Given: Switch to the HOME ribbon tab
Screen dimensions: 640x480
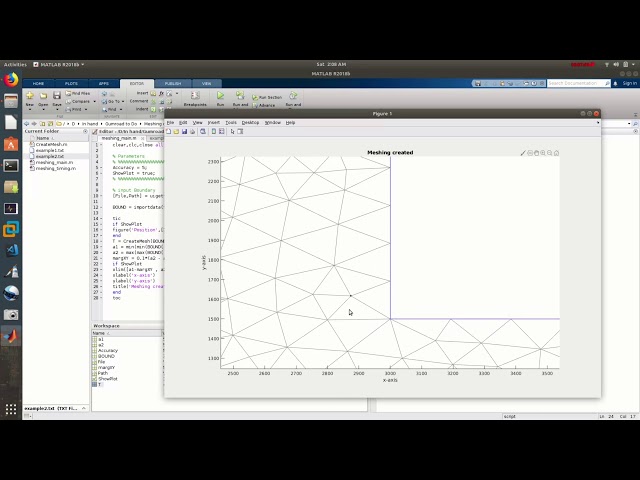Looking at the screenshot, I should tap(38, 83).
